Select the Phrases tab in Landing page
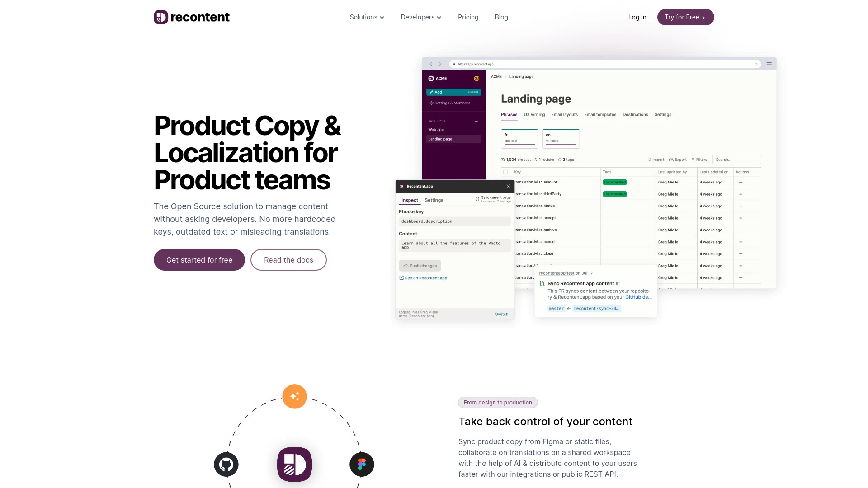 click(x=509, y=114)
